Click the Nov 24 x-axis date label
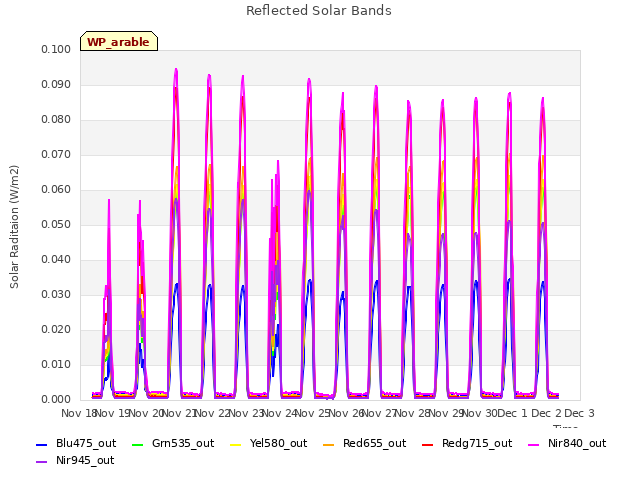Image resolution: width=640 pixels, height=480 pixels. [279, 413]
